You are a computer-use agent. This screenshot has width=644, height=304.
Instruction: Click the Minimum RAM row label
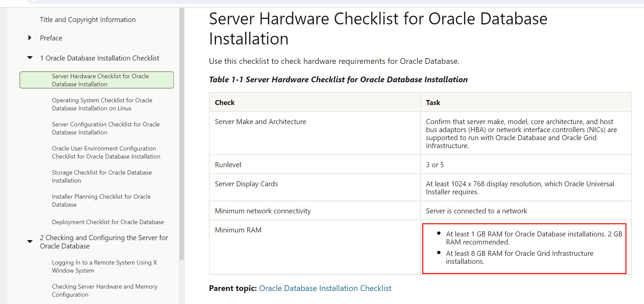click(238, 230)
